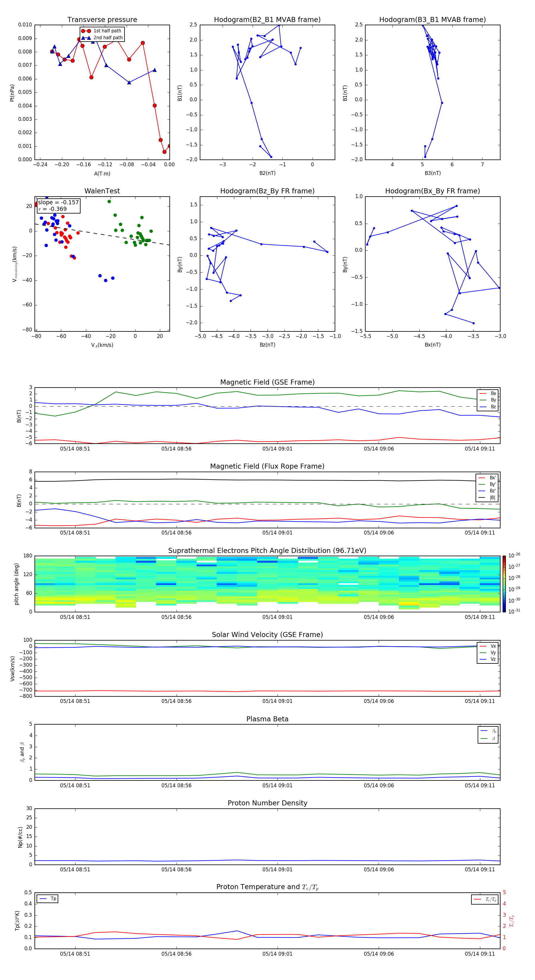Click the 'slope = -0.157' annotation
The width and height of the screenshot is (535, 980).
[x=58, y=203]
